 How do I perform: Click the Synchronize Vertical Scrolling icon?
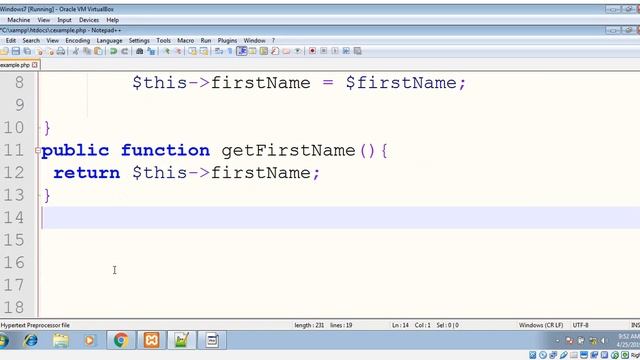[x=192, y=51]
